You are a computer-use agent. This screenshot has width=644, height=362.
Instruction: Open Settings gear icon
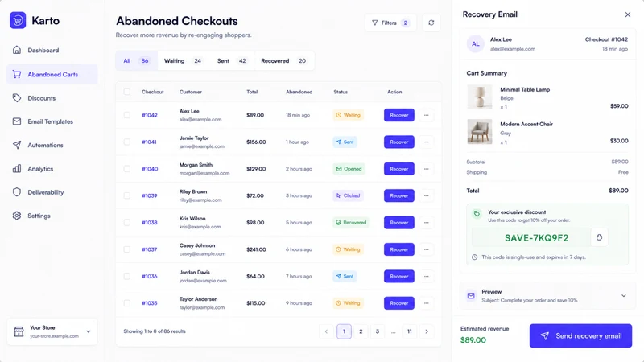pos(17,216)
